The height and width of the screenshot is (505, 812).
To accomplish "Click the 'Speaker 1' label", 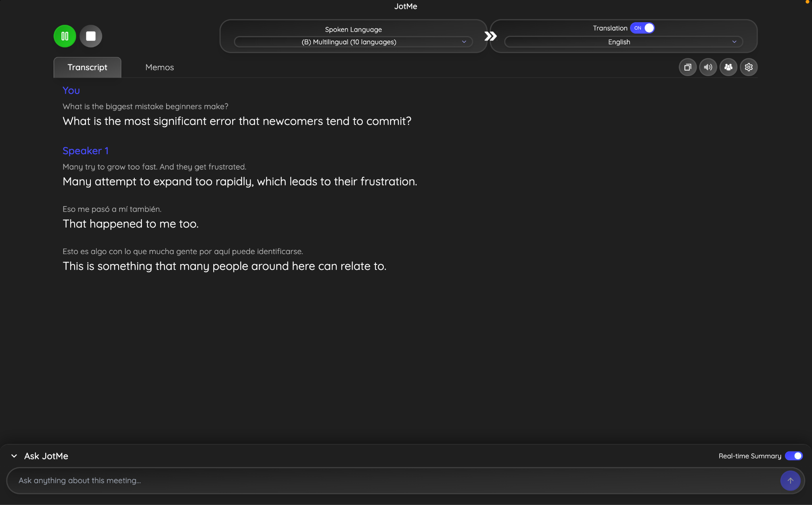I will [85, 151].
